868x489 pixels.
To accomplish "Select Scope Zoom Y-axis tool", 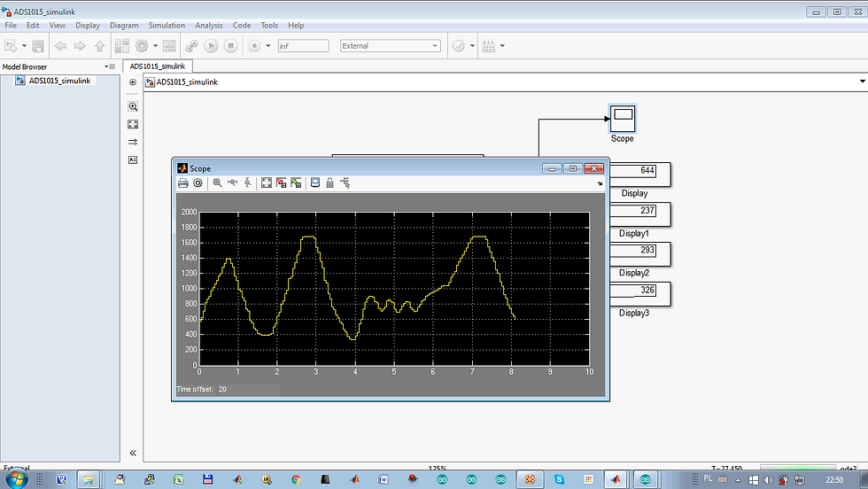I will 247,182.
